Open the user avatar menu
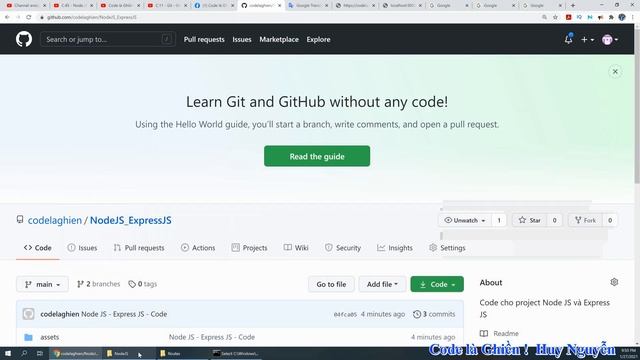The image size is (640, 360). click(610, 40)
